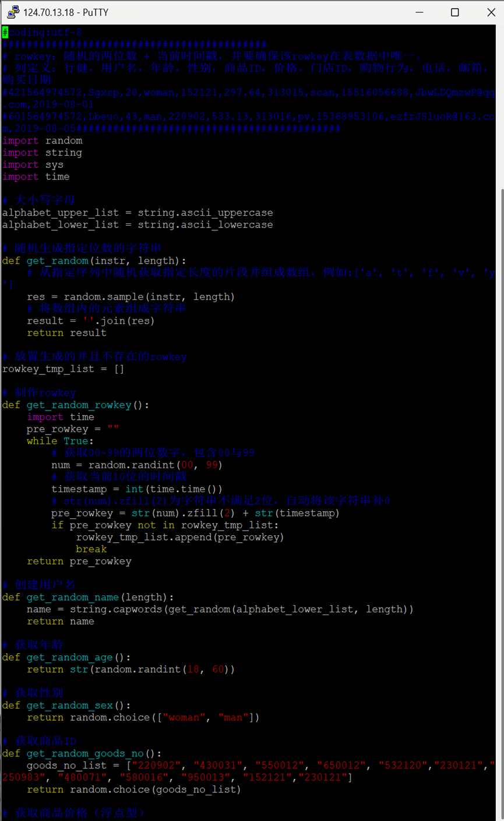Click 'return random.choice(goods_no_list)' line
Screen dimensions: 504x821
(x=134, y=790)
